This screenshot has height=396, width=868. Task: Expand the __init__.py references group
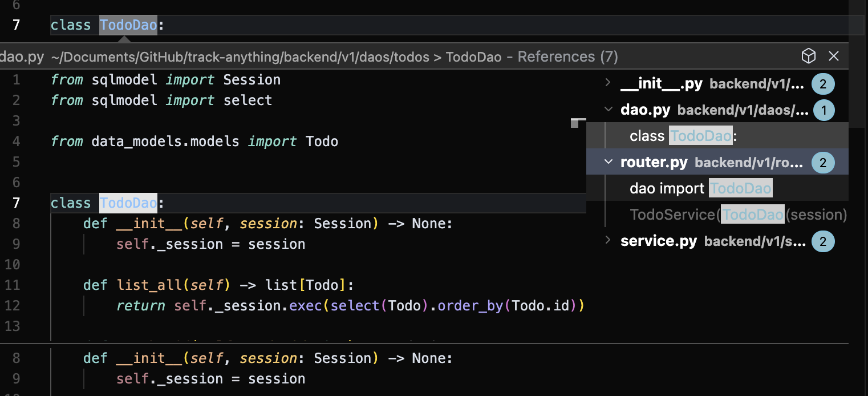point(609,83)
